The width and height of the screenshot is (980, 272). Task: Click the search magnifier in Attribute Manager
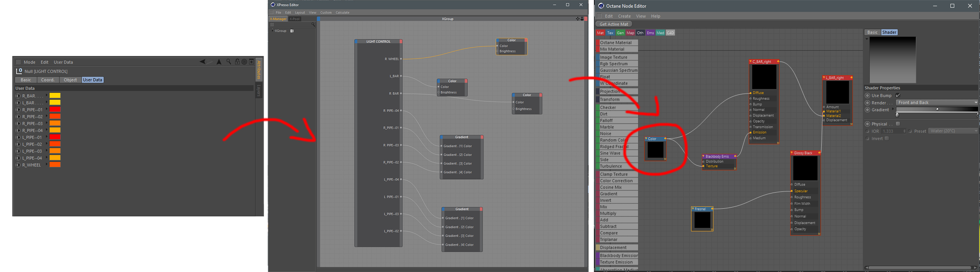coord(229,62)
